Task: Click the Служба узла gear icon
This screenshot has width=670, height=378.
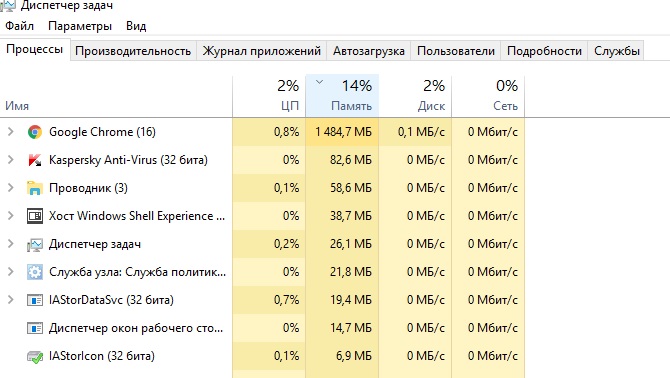Action: click(35, 272)
